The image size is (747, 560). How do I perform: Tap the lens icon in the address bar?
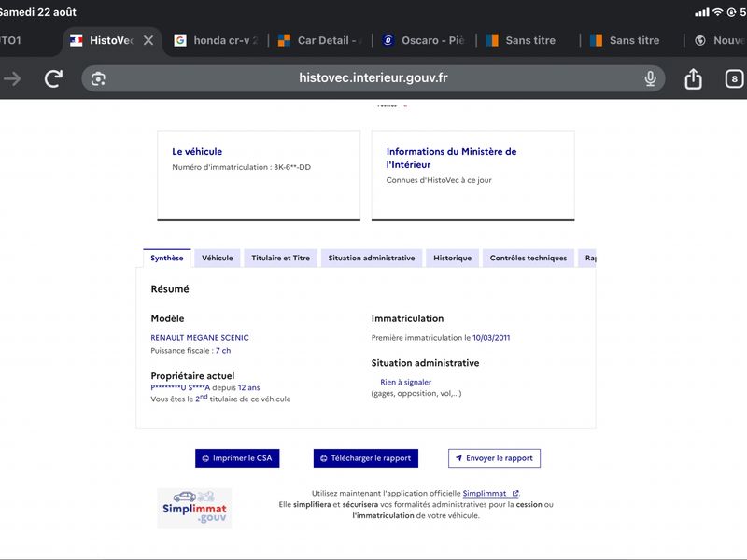tap(98, 78)
